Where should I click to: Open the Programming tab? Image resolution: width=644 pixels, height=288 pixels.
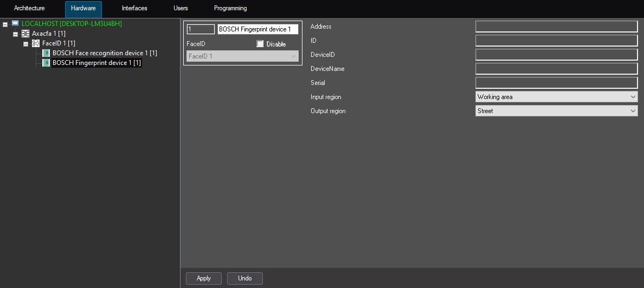tap(230, 8)
